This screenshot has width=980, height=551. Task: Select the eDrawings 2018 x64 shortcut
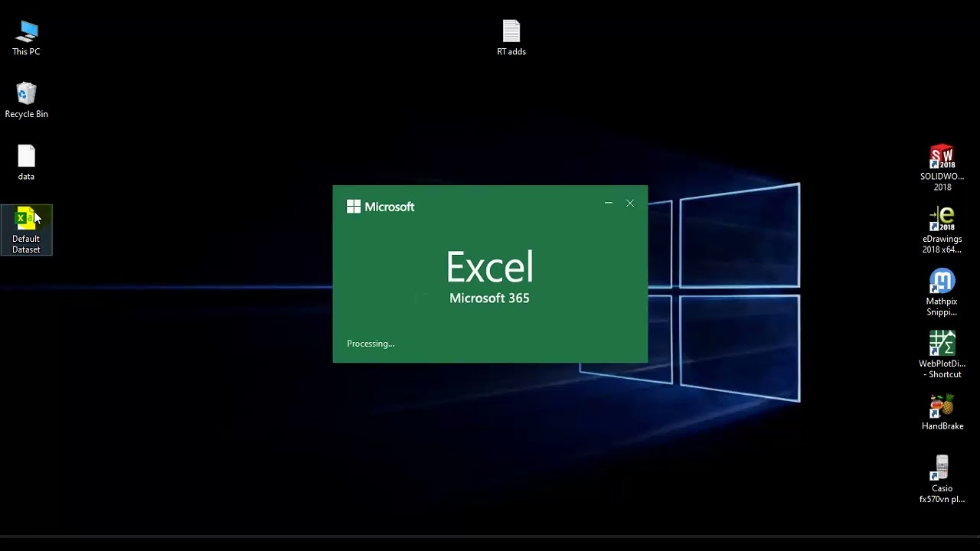(x=942, y=230)
